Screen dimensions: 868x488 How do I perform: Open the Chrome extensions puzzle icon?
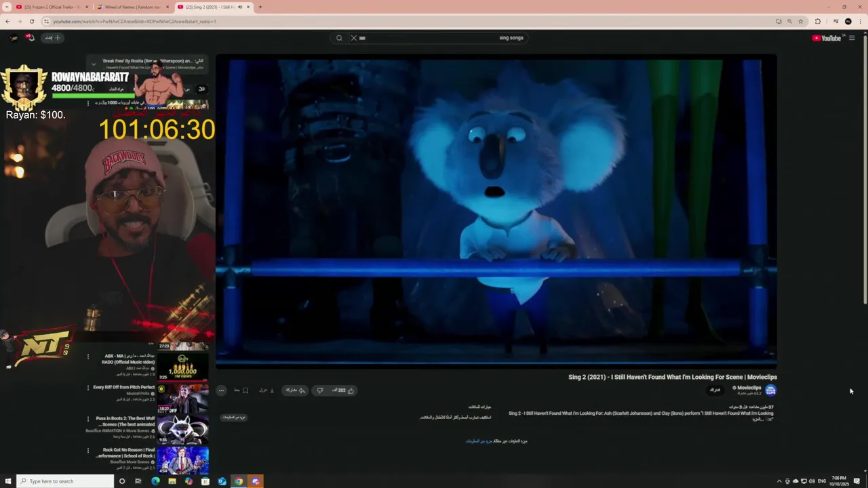point(817,21)
